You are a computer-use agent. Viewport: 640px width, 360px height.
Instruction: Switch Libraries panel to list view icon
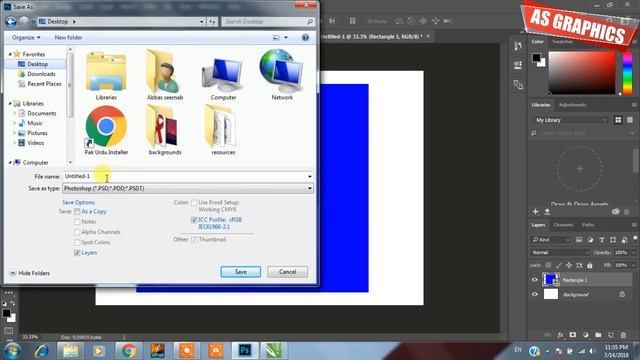630,120
